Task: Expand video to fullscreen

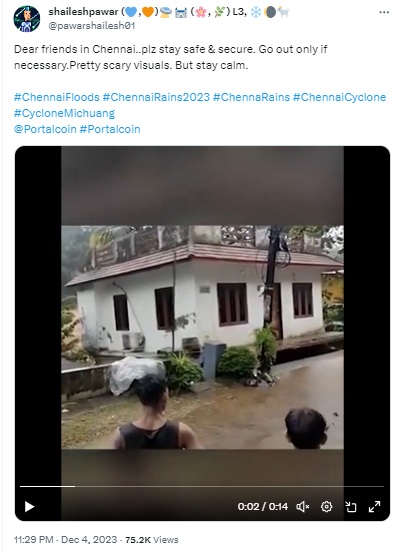Action: coord(374,507)
